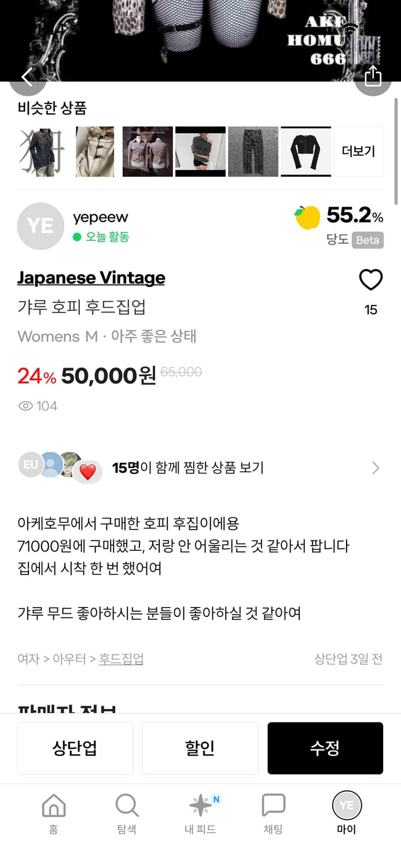Image resolution: width=401 pixels, height=868 pixels.
Task: Toggle the heart to favorite this listing
Action: (x=371, y=279)
